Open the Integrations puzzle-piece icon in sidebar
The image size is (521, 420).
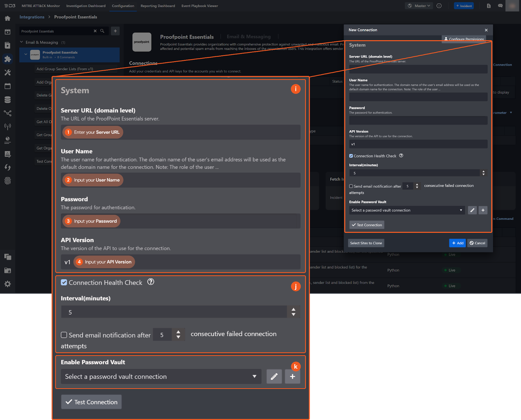pos(7,59)
